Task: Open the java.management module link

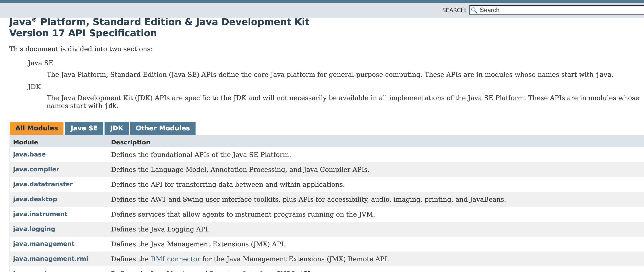Action: click(x=44, y=244)
